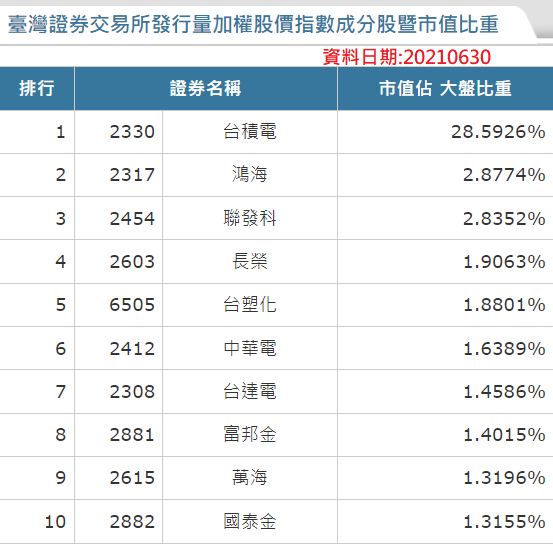This screenshot has height=544, width=553.
Task: Select stock name 台達電
Action: 250,391
